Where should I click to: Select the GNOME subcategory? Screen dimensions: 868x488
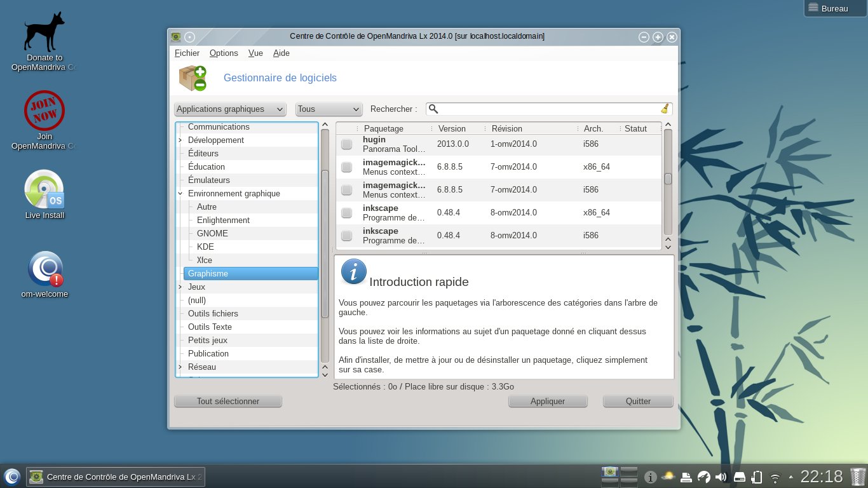coord(212,234)
